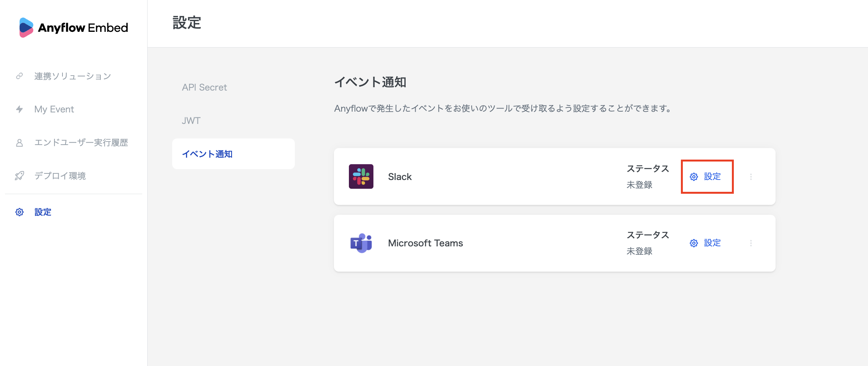Viewport: 868px width, 366px height.
Task: Click the gear icon in the sidebar 設定
Action: pos(20,212)
